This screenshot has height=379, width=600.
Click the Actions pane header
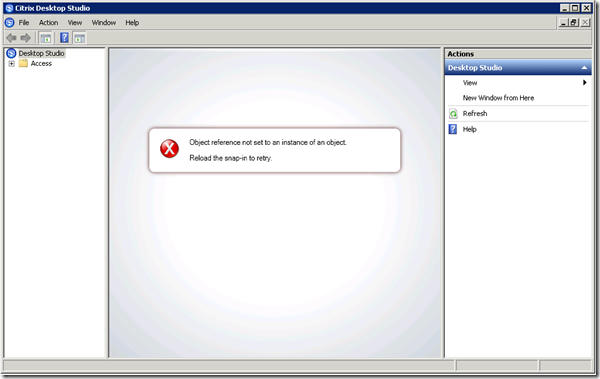click(x=518, y=54)
